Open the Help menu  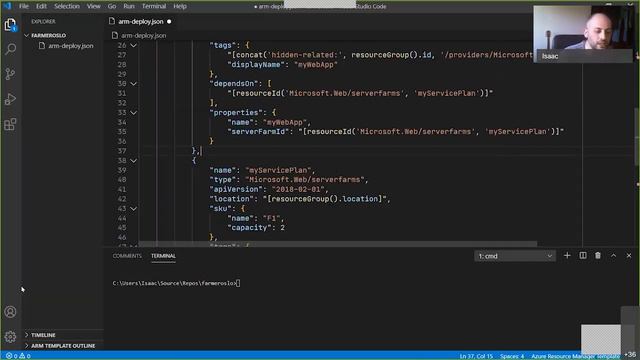[x=180, y=6]
